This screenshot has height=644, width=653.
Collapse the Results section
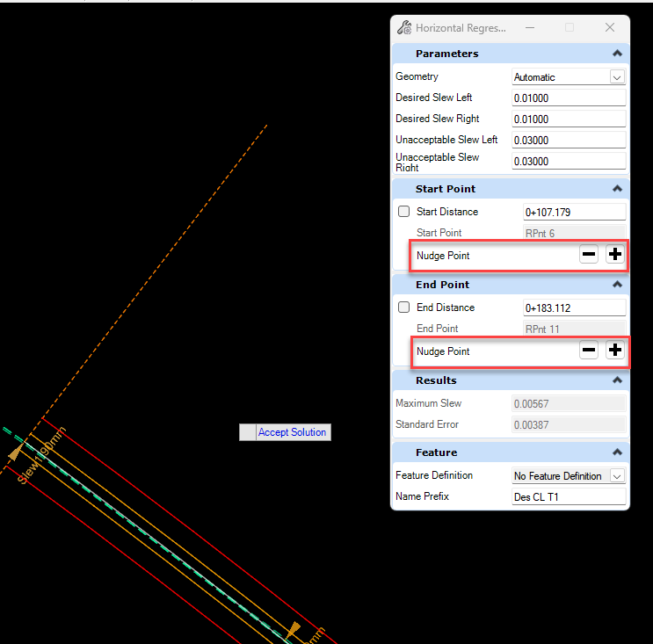617,380
